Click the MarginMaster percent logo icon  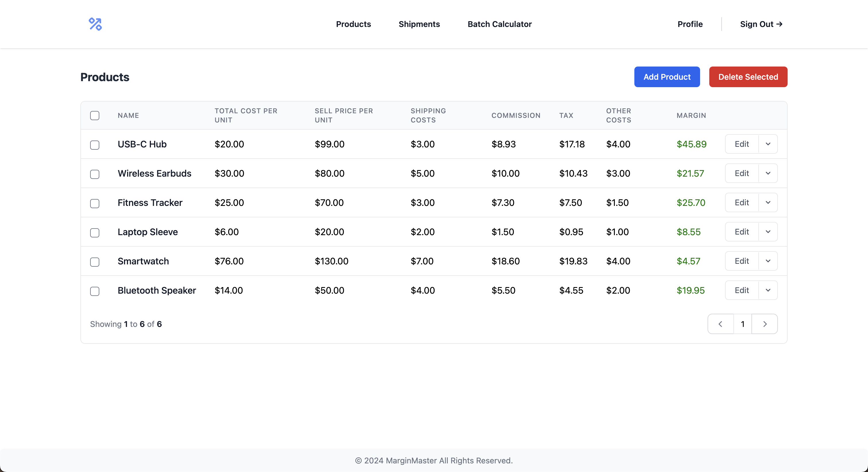coord(95,24)
